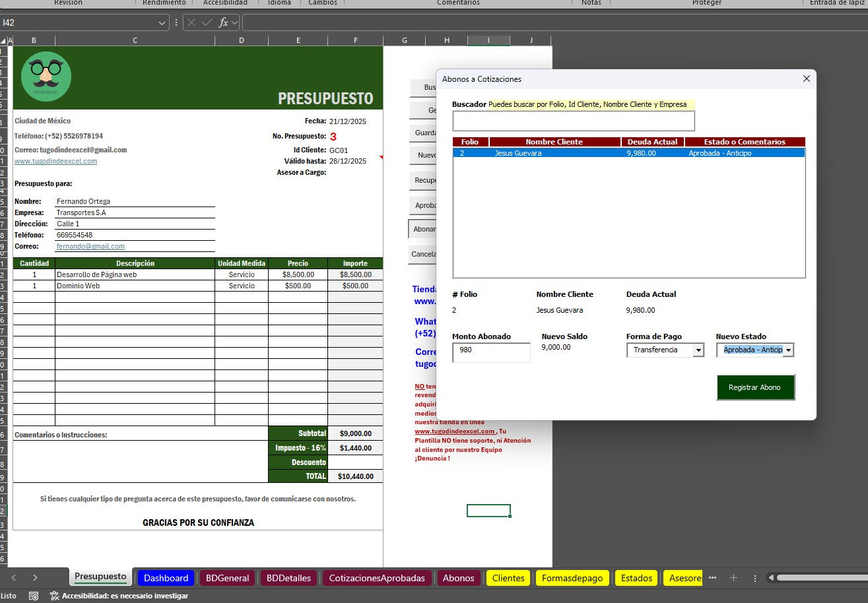This screenshot has height=603, width=868.
Task: Open the CotizacionesAprobadas sheet tab
Action: pos(376,578)
